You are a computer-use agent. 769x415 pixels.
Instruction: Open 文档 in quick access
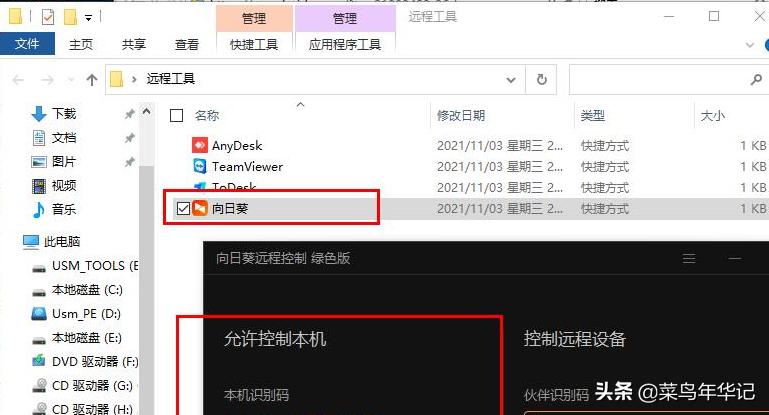point(64,138)
